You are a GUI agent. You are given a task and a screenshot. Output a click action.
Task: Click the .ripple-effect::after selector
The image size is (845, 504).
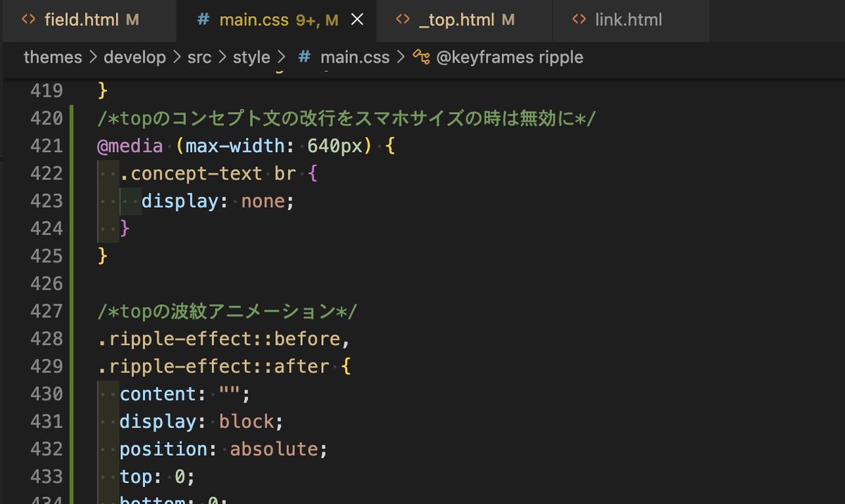[213, 366]
